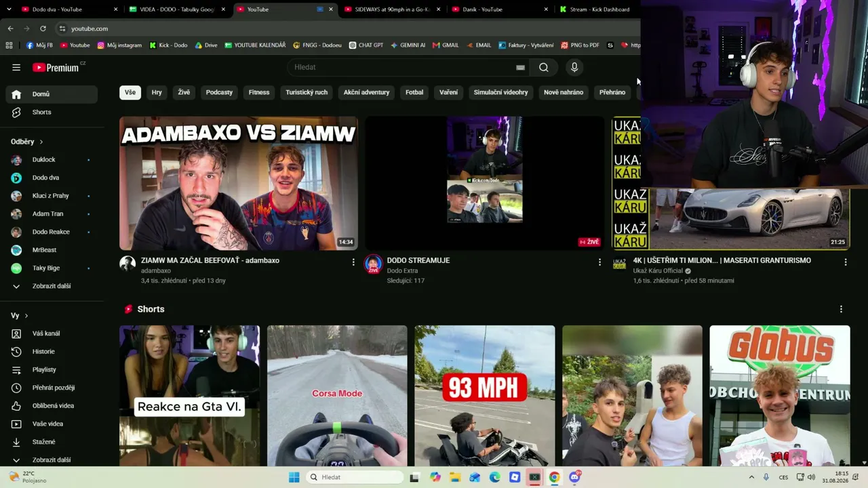The height and width of the screenshot is (488, 868).
Task: Open Duklock subscription channel
Action: [52, 159]
